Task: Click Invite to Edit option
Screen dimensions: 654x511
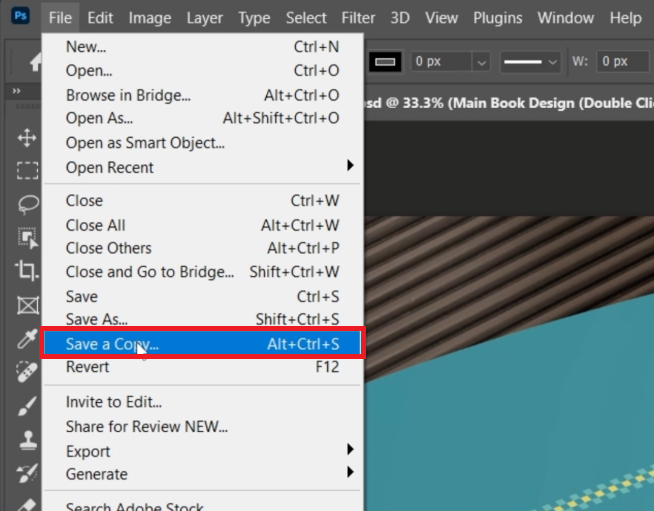Action: point(114,402)
